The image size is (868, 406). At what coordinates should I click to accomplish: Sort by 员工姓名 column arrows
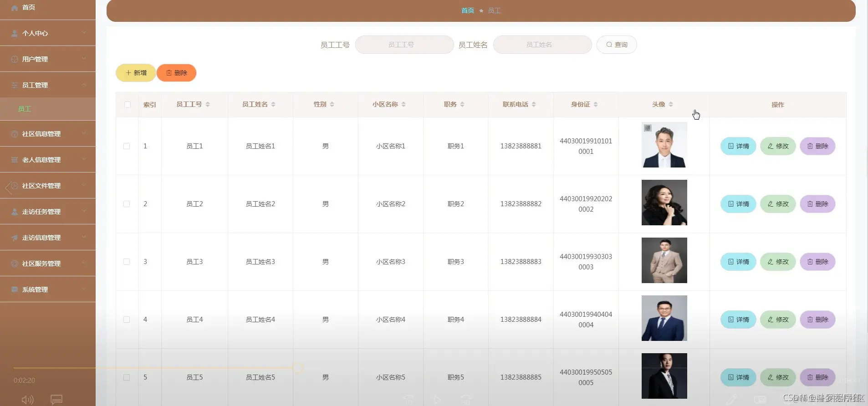tap(273, 104)
